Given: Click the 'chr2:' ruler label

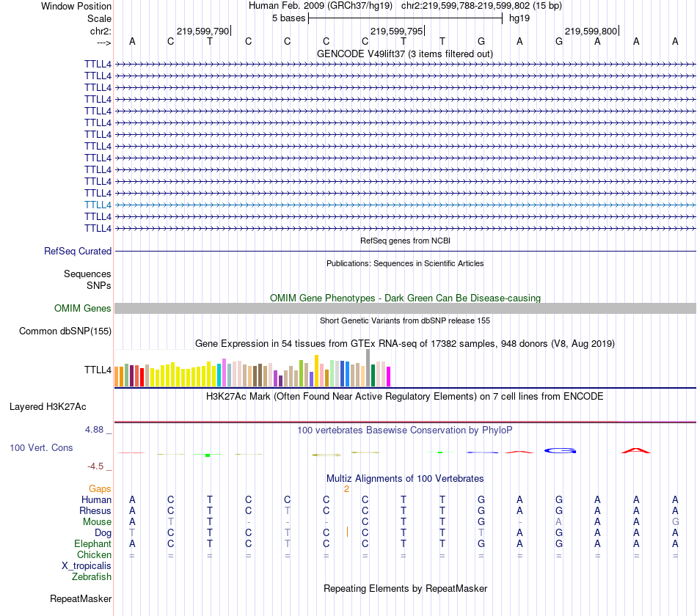Looking at the screenshot, I should pyautogui.click(x=101, y=31).
